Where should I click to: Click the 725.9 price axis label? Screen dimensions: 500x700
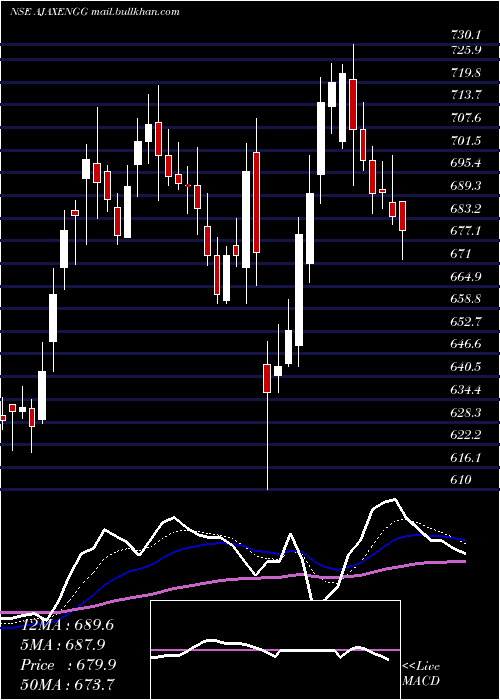466,50
